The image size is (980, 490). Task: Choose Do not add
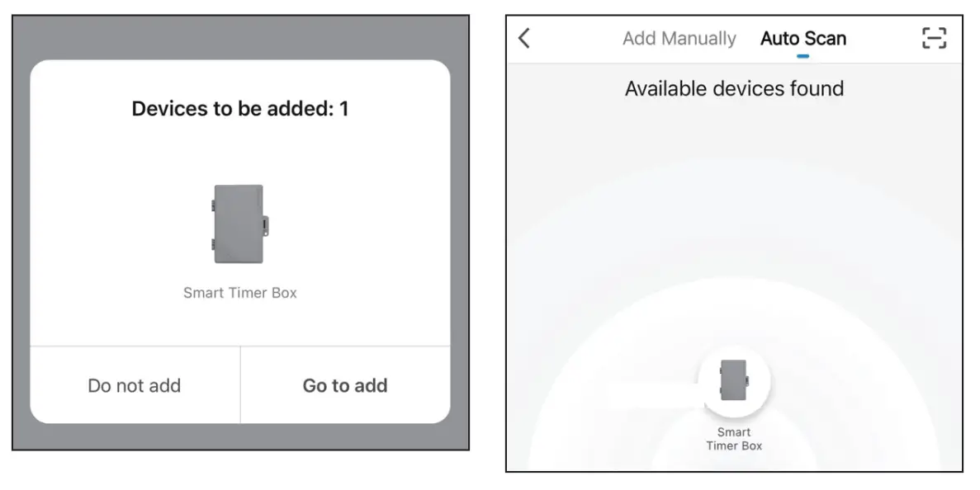134,385
